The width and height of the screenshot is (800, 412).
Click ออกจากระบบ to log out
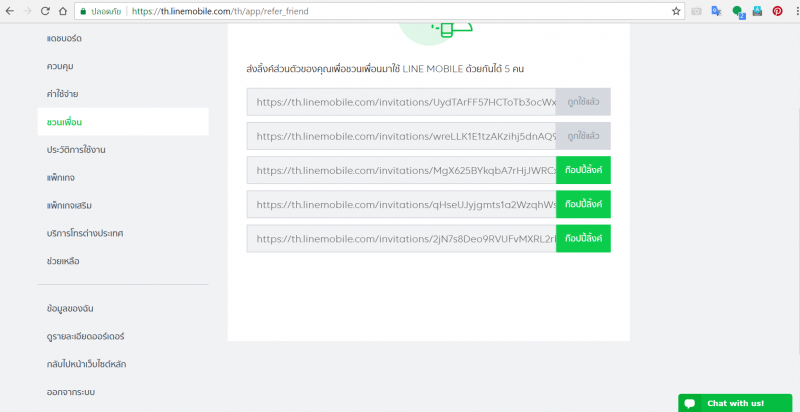(70, 392)
